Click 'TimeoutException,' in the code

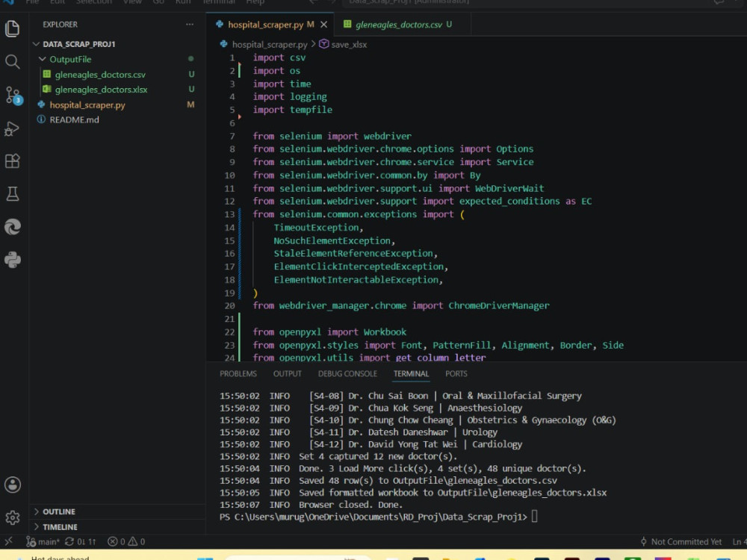pos(318,228)
